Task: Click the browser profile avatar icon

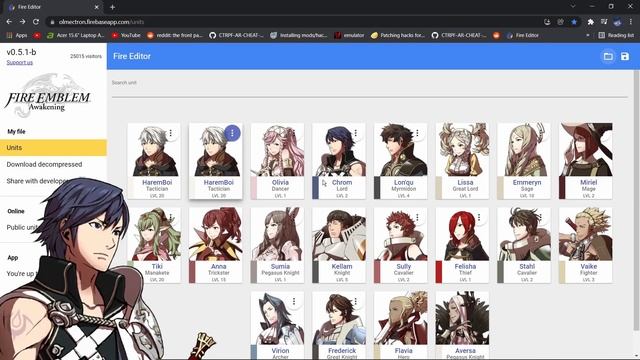Action: pyautogui.click(x=617, y=22)
